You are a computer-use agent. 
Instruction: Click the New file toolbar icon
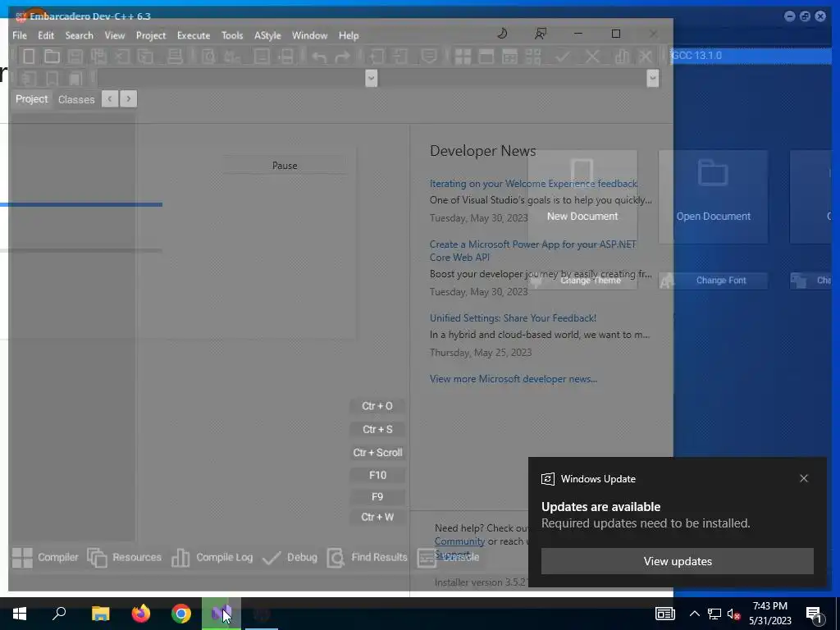29,57
